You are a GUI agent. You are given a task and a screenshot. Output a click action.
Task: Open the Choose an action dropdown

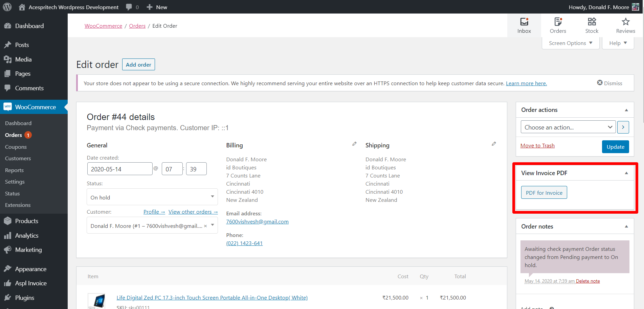568,127
